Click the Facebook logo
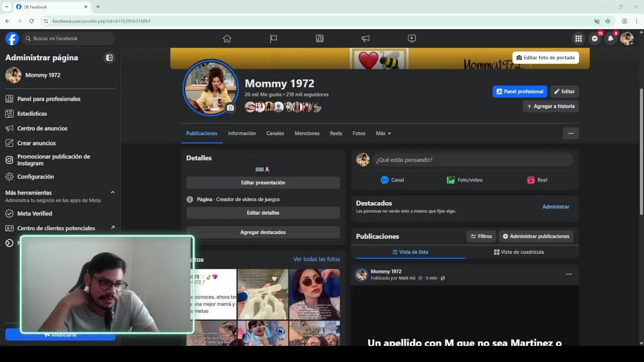The image size is (644, 362). click(x=12, y=38)
